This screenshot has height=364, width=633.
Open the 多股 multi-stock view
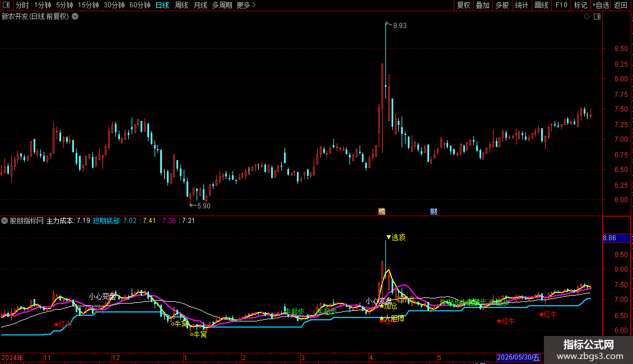coord(502,5)
